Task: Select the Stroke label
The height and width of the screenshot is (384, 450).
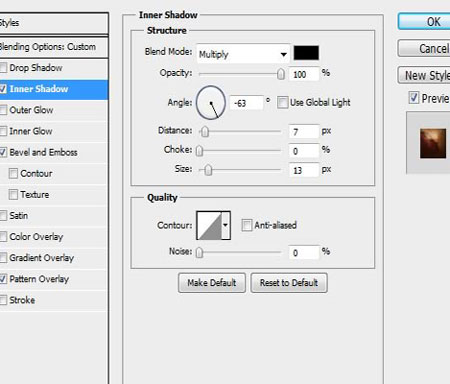Action: point(22,300)
